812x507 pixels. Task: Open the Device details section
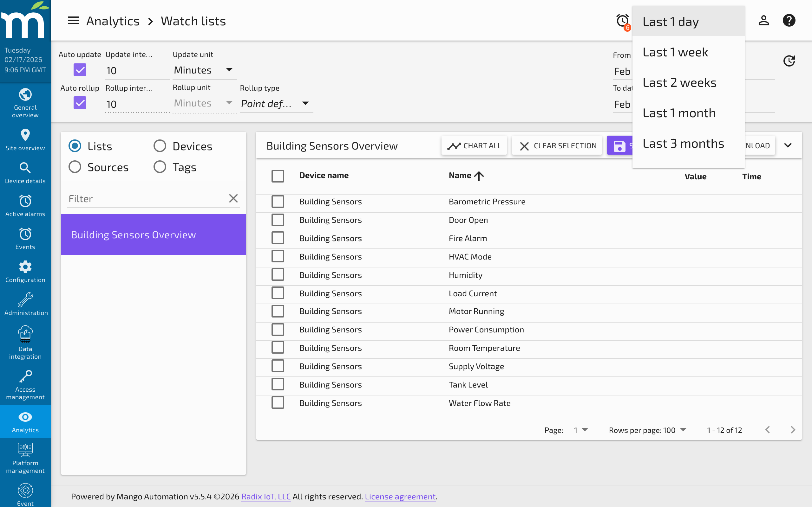25,172
